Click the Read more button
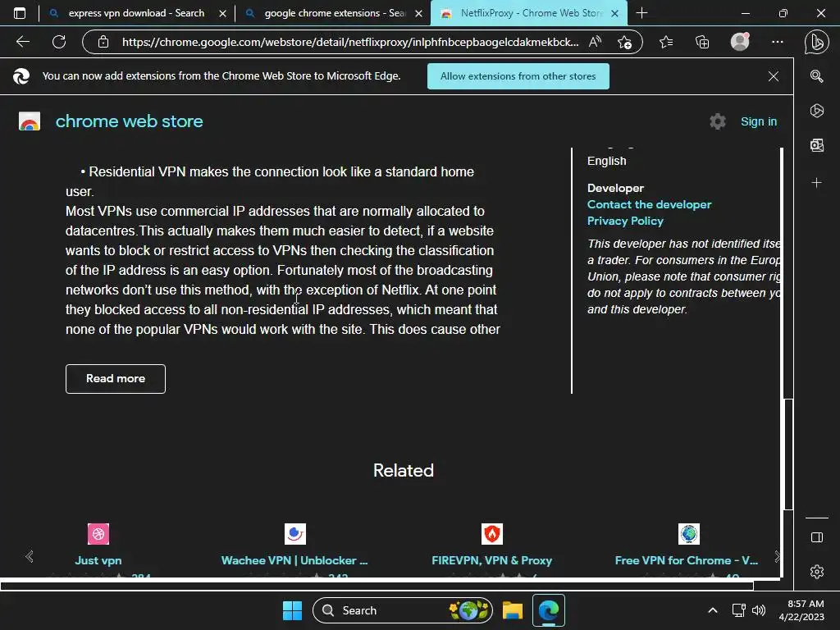This screenshot has width=840, height=630. tap(116, 379)
